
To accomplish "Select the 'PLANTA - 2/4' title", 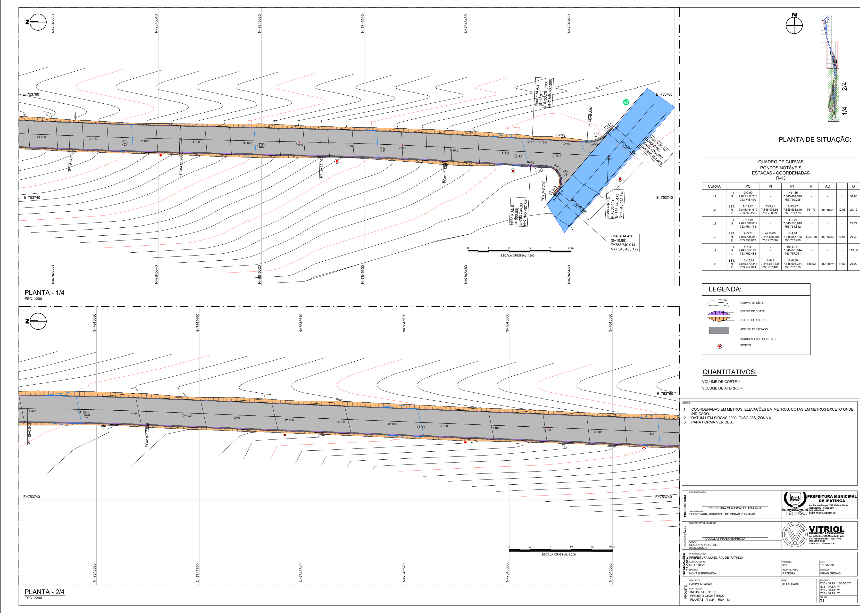I will tap(44, 592).
